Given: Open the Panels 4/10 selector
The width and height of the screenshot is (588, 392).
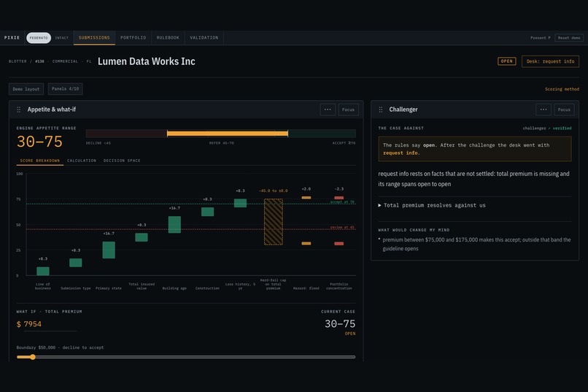Looking at the screenshot, I should click(65, 89).
